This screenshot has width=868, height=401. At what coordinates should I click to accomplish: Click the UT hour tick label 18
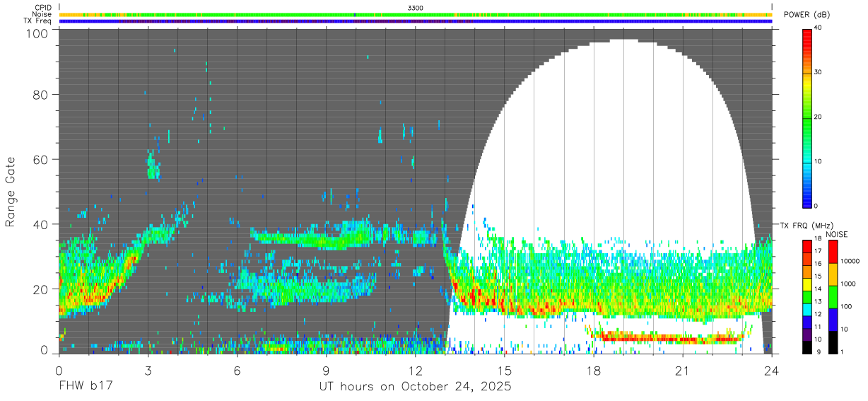594,371
